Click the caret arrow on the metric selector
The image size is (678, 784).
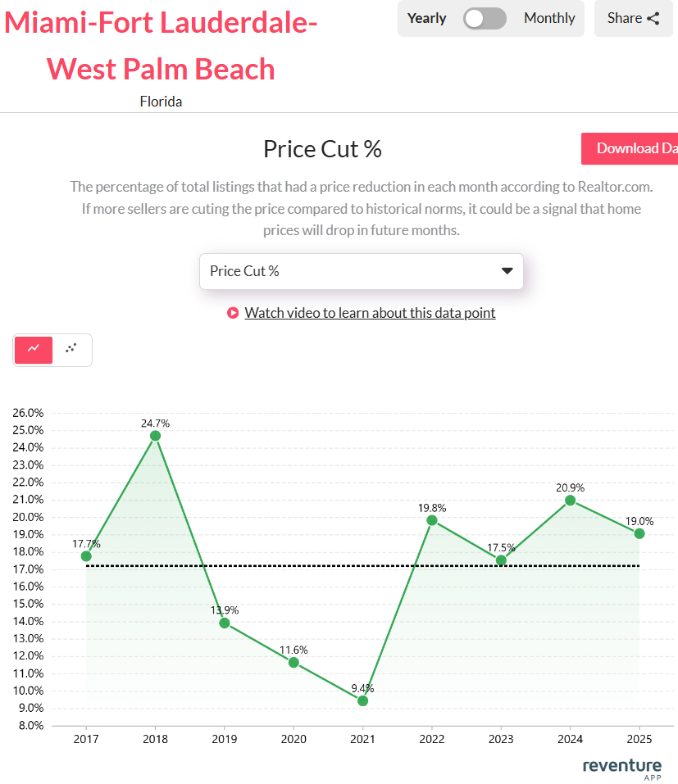coord(507,271)
